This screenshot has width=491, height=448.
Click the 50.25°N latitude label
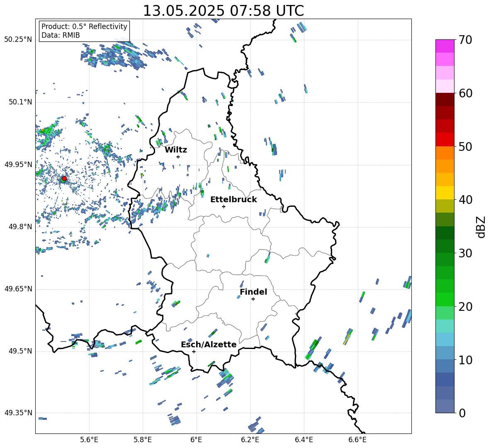pyautogui.click(x=18, y=40)
